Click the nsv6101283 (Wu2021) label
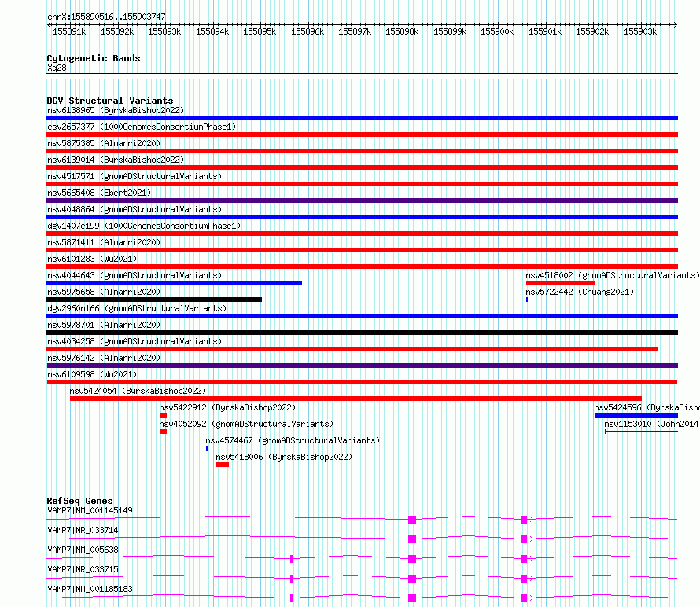Viewport: 700px width, 607px height. click(x=92, y=259)
